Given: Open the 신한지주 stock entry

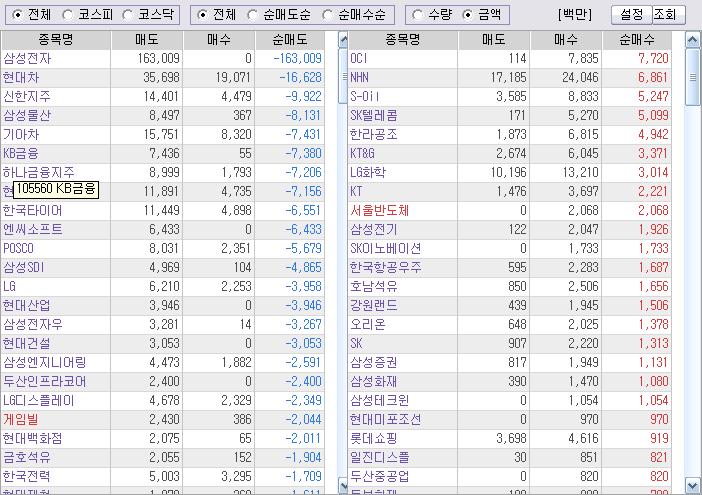Looking at the screenshot, I should 27,97.
